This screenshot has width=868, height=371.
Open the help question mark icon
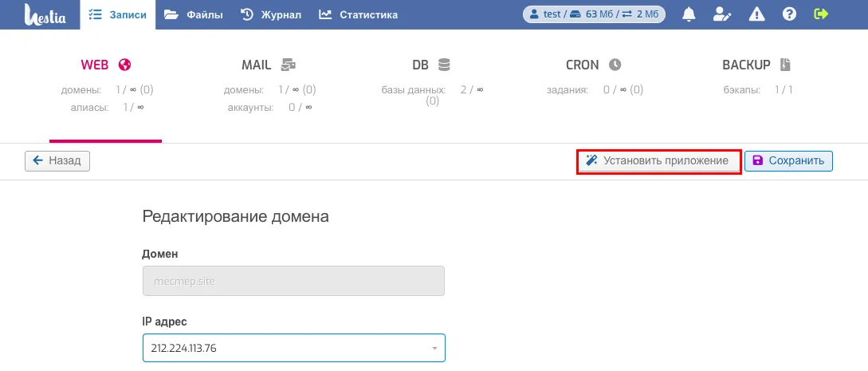(x=789, y=14)
